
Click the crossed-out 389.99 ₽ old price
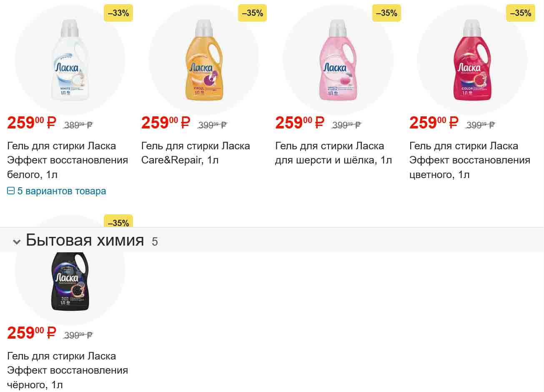[x=78, y=125]
